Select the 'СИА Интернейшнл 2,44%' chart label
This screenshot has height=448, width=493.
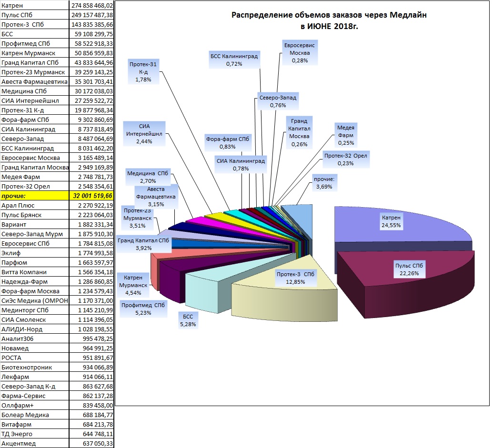coord(144,134)
